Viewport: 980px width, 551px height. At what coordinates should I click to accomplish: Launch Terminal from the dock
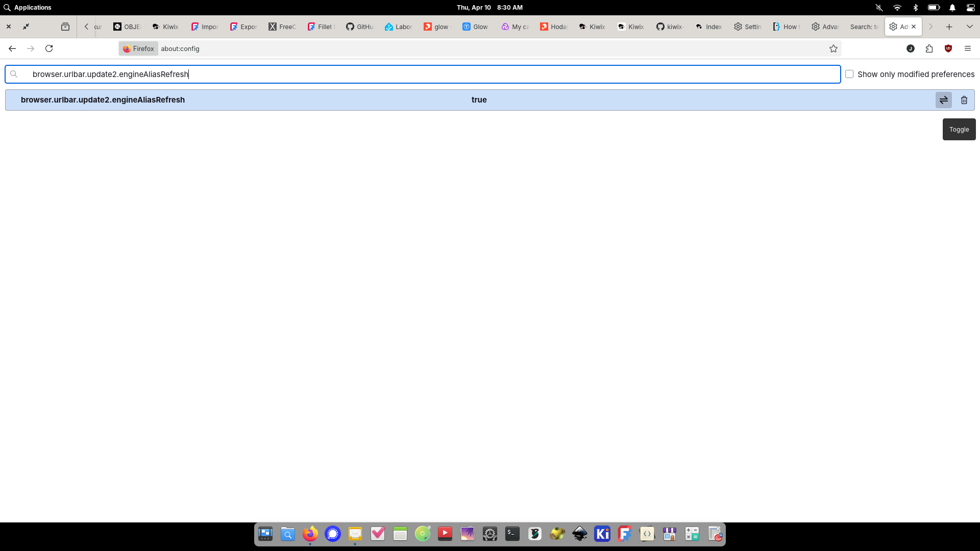point(512,534)
